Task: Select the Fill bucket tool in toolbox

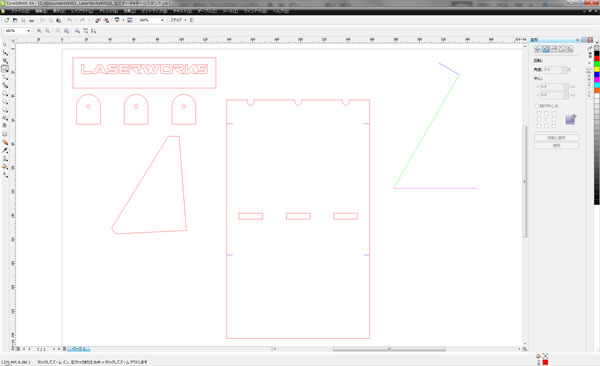Action: [5, 167]
